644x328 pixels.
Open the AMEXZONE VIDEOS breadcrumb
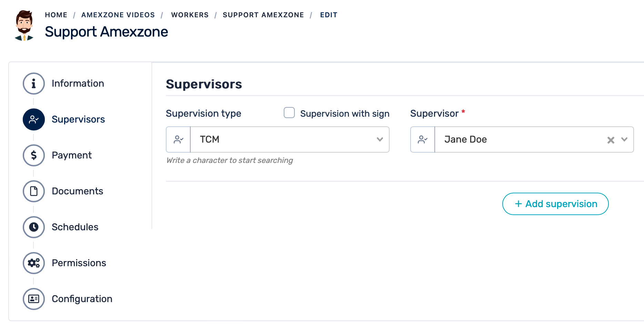click(118, 15)
